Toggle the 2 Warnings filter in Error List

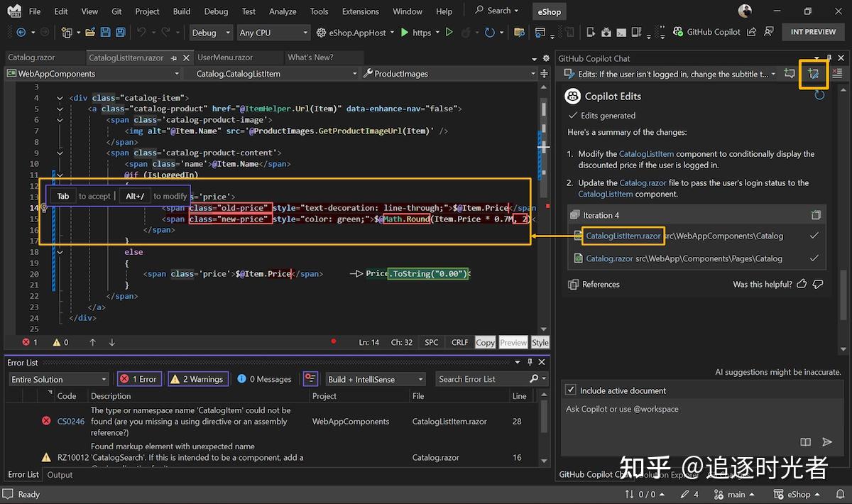[x=197, y=378]
